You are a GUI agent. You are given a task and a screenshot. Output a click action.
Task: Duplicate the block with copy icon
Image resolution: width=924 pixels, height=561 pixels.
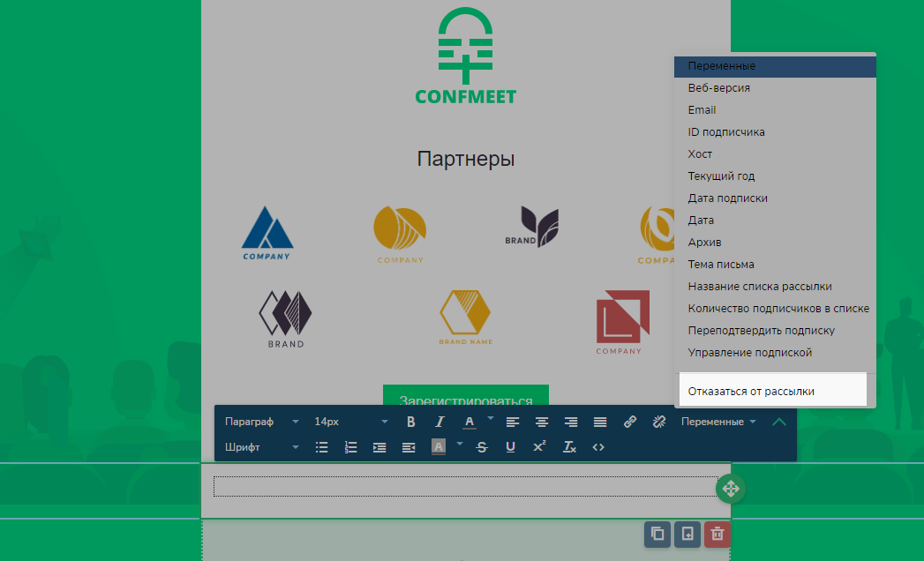tap(657, 535)
